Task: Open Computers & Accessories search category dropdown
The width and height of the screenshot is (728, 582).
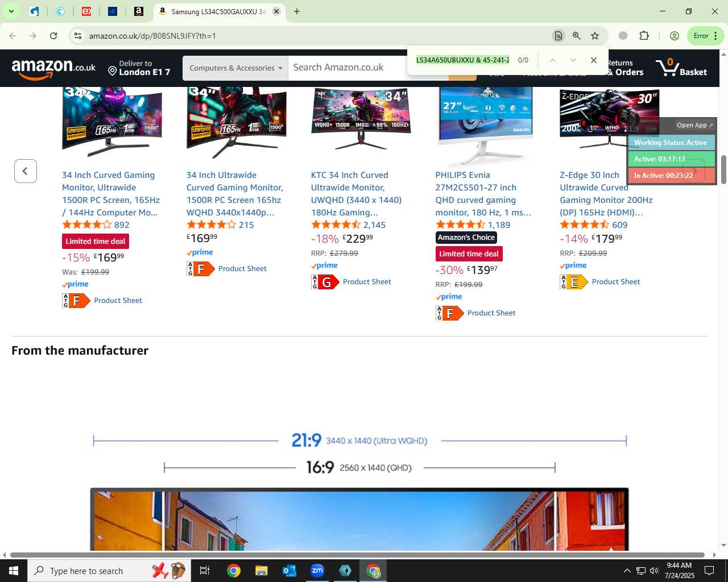Action: pos(235,68)
